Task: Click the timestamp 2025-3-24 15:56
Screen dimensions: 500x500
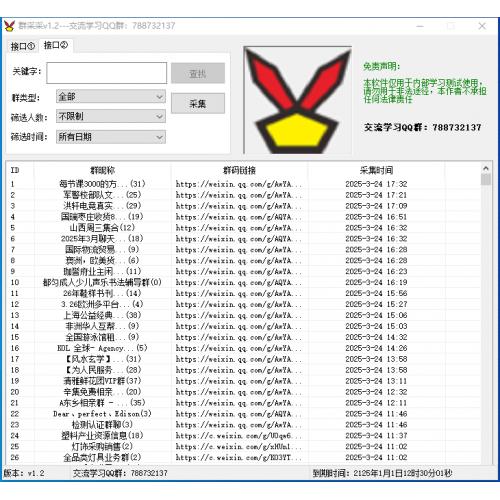Action: 376,293
